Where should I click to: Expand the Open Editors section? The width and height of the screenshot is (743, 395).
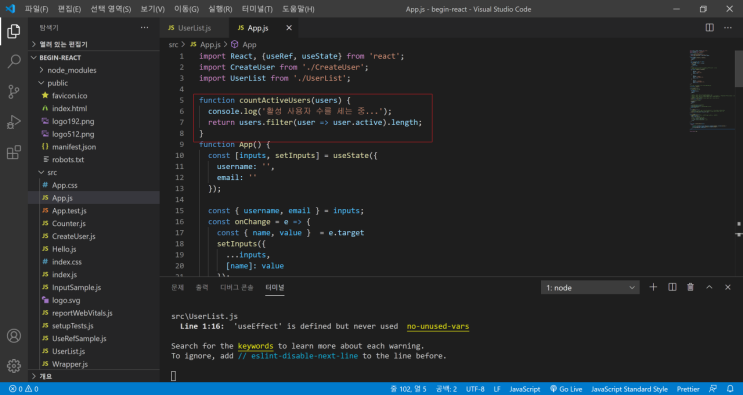click(63, 44)
